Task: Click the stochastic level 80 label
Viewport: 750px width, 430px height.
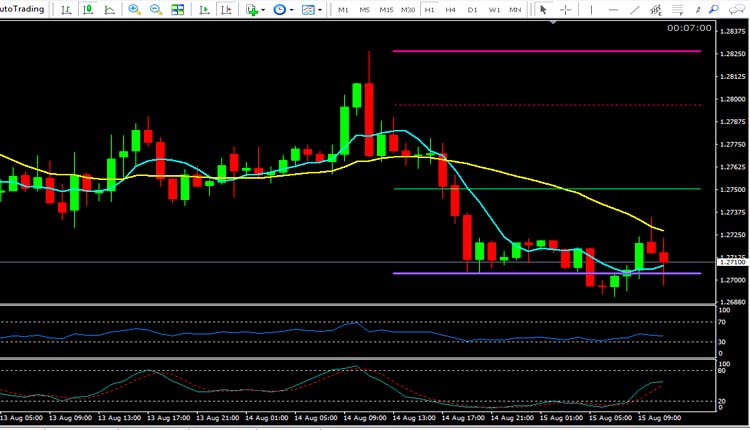Action: coord(722,371)
